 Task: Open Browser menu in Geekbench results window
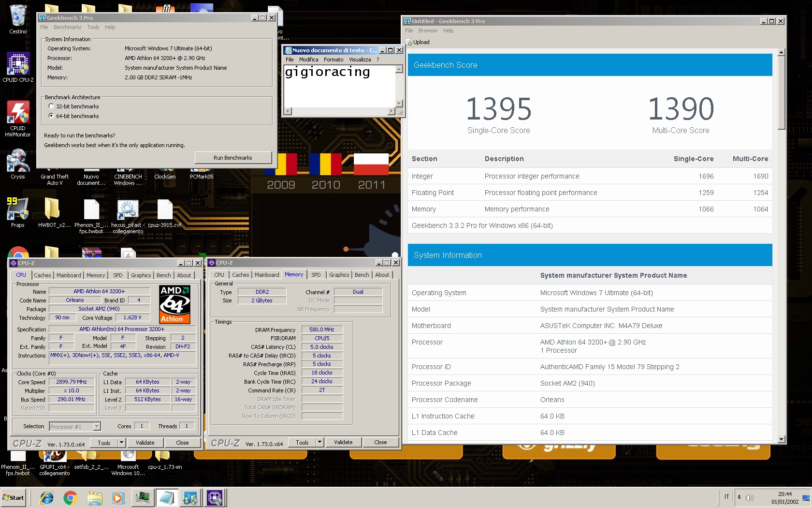tap(428, 31)
